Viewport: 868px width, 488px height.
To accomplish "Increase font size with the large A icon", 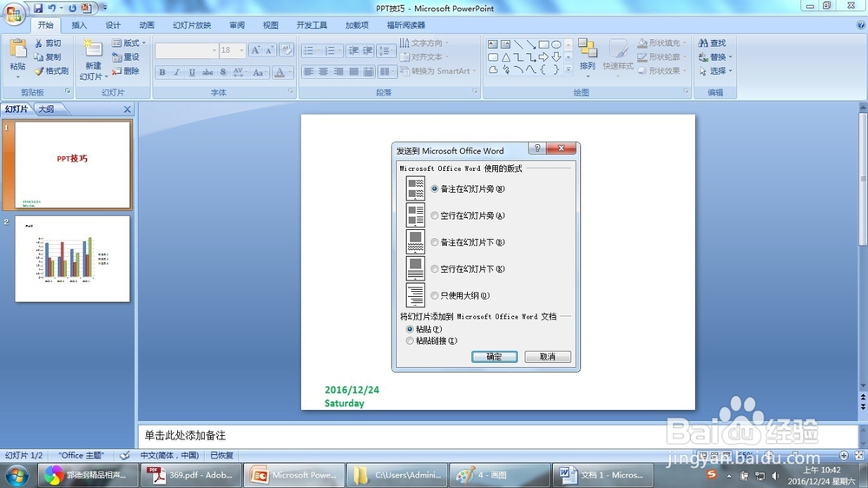I will (x=255, y=50).
